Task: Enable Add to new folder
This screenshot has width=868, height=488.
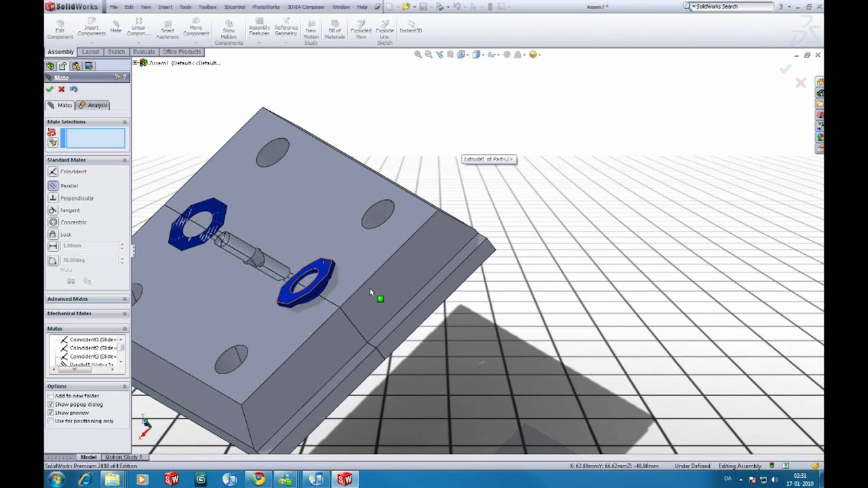Action: 51,396
